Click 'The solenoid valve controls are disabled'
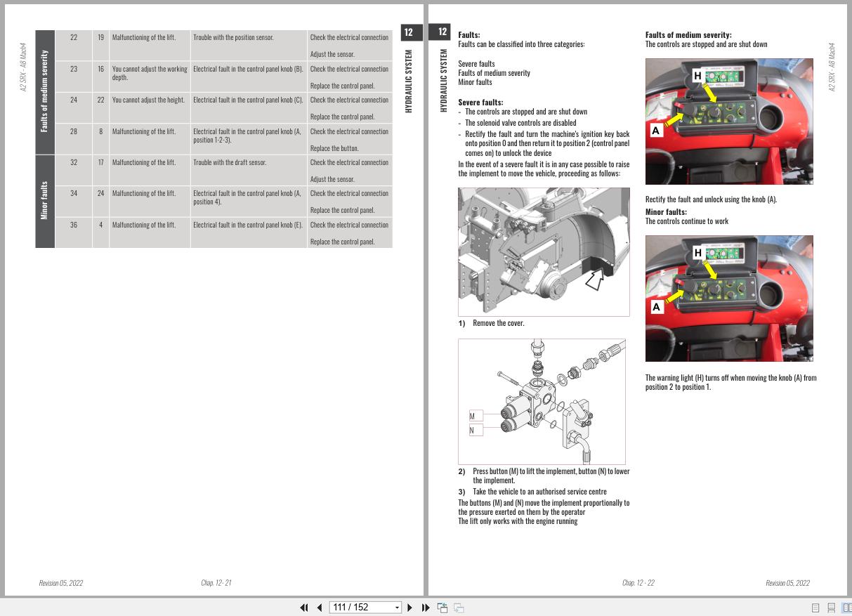The height and width of the screenshot is (616, 852). (520, 122)
